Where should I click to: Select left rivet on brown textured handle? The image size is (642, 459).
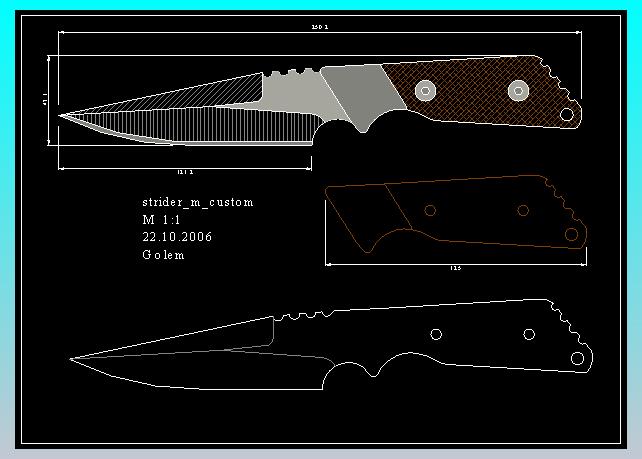[x=425, y=90]
